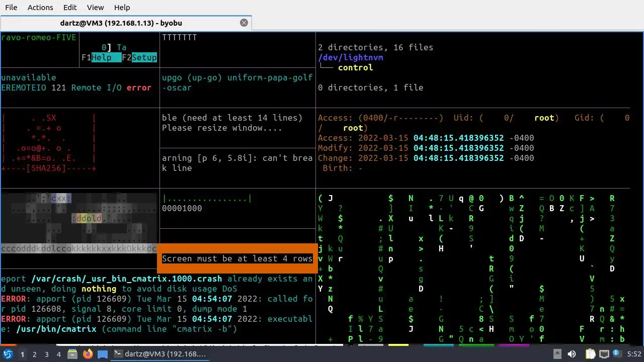Click the bold 'nothing' word
Image resolution: width=644 pixels, height=362 pixels.
pos(99,289)
